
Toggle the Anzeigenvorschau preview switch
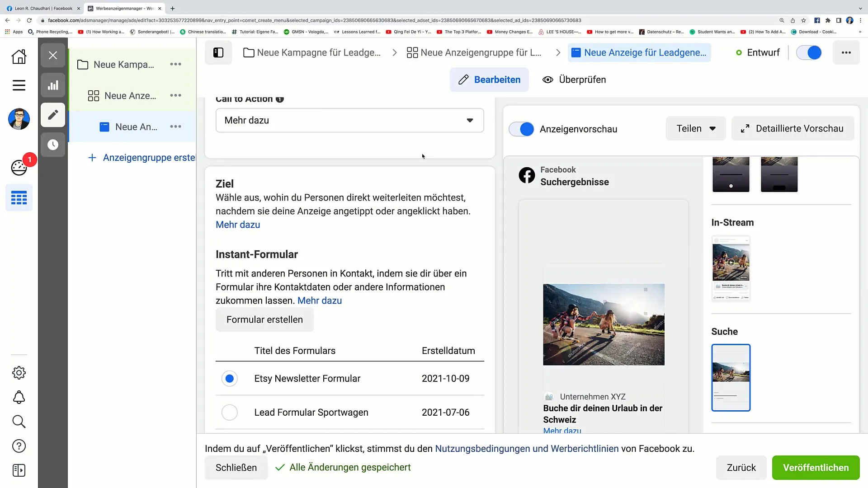click(523, 129)
